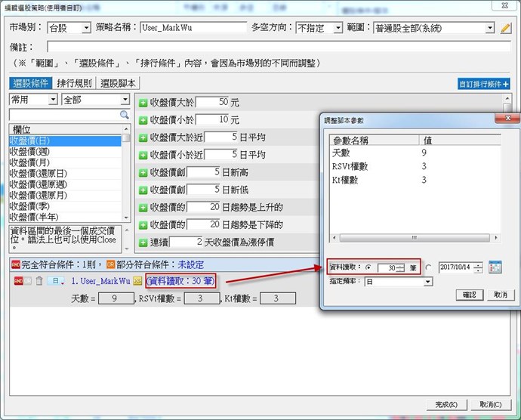This screenshot has width=521, height=420.
Task: Click the pencil edit icon beside 範圍
Action: (x=507, y=28)
